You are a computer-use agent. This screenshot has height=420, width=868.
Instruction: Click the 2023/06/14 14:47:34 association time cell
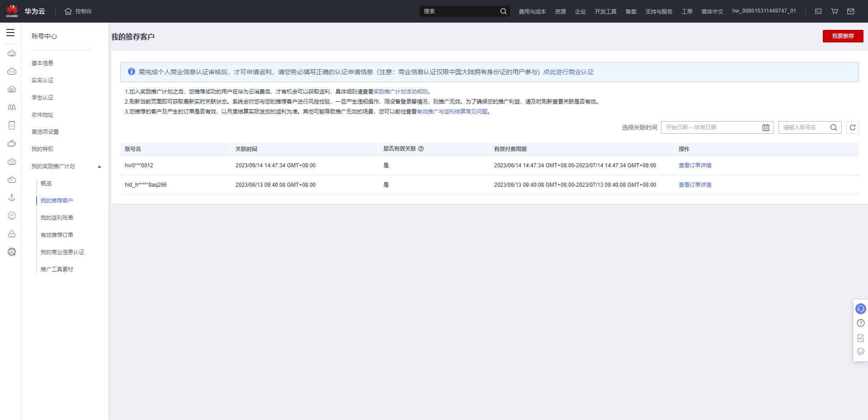tap(275, 165)
